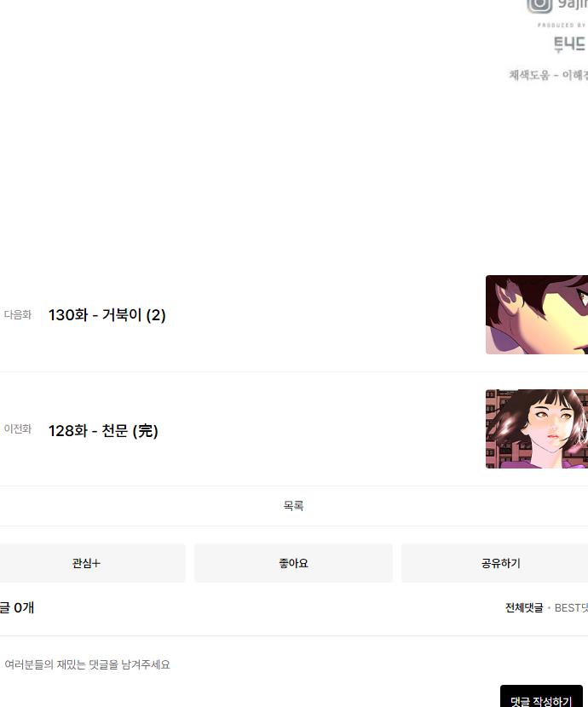Share the episode via 공유하기 button
Image resolution: width=588 pixels, height=707 pixels.
[x=494, y=563]
